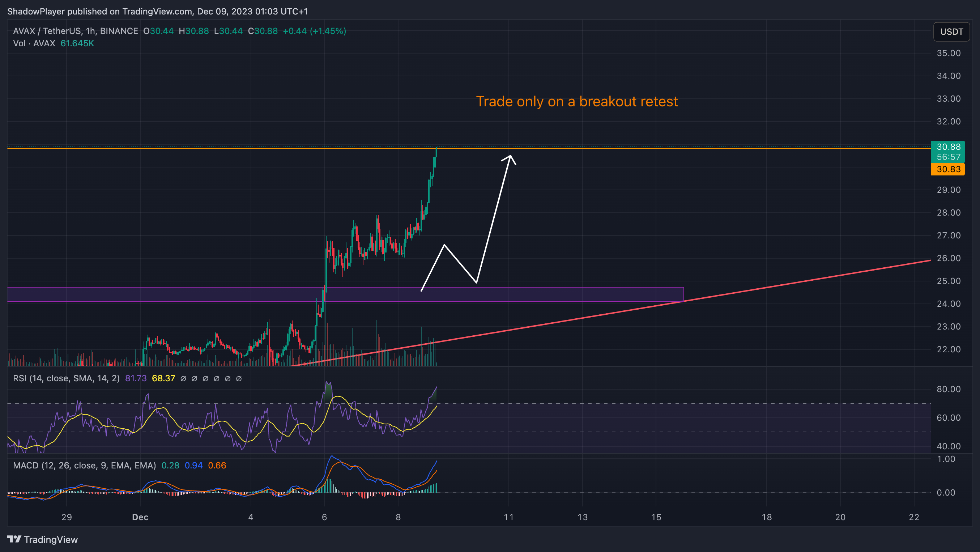Image resolution: width=980 pixels, height=552 pixels.
Task: Click the RSI 80.00 scale label
Action: 949,389
